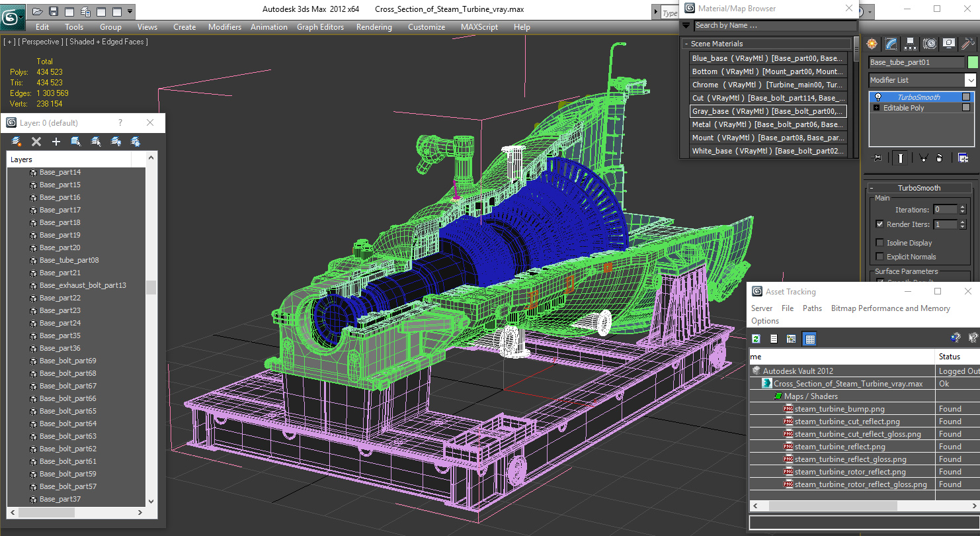
Task: Open quick access toolbar customize dropdown arrow
Action: tap(130, 12)
